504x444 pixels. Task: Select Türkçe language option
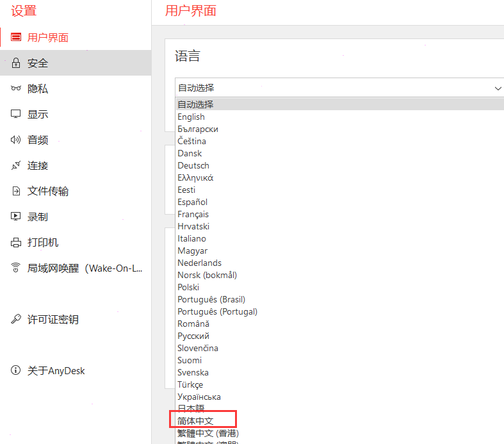coord(340,384)
